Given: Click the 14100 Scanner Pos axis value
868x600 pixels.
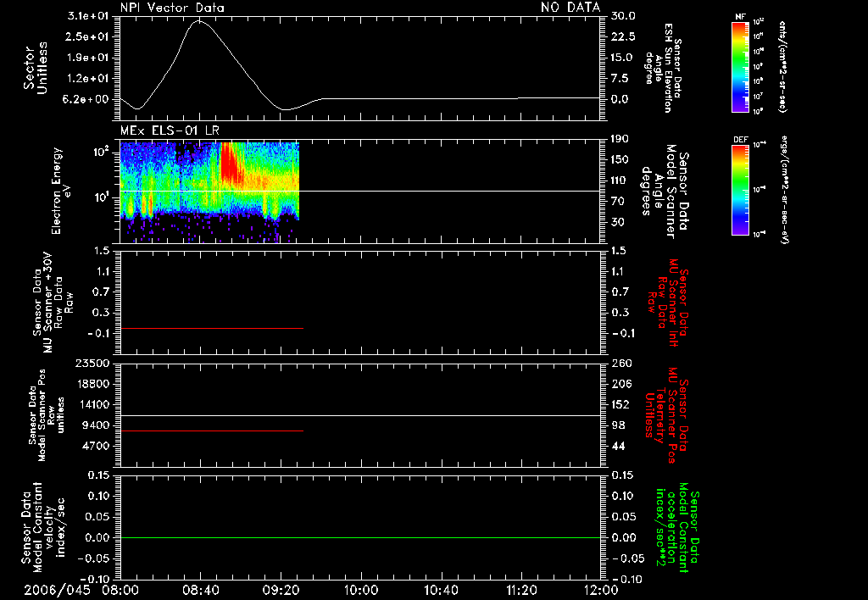Looking at the screenshot, I should pos(92,404).
